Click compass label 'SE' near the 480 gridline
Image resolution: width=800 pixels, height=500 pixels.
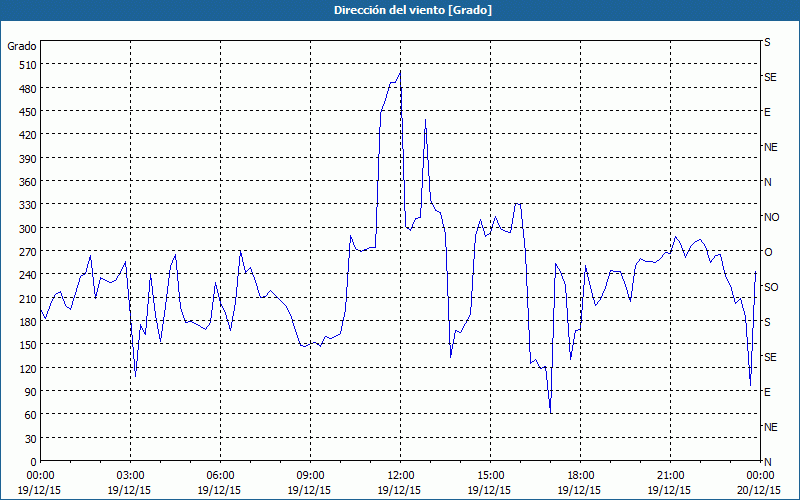(x=770, y=77)
